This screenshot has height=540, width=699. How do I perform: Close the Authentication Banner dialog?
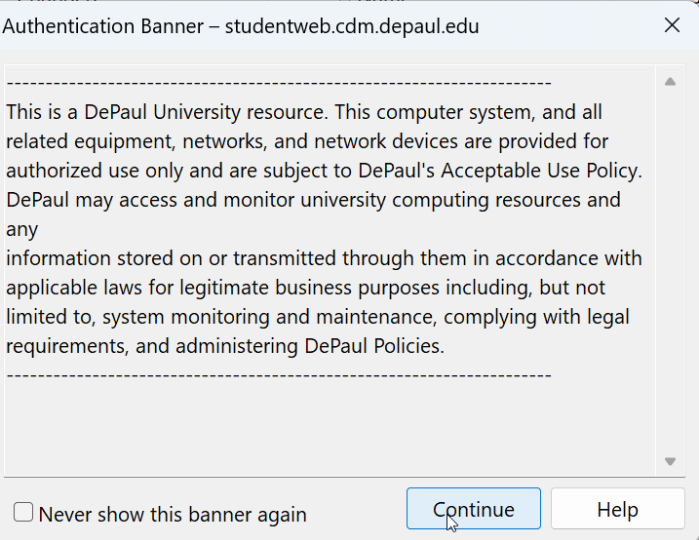coord(672,26)
